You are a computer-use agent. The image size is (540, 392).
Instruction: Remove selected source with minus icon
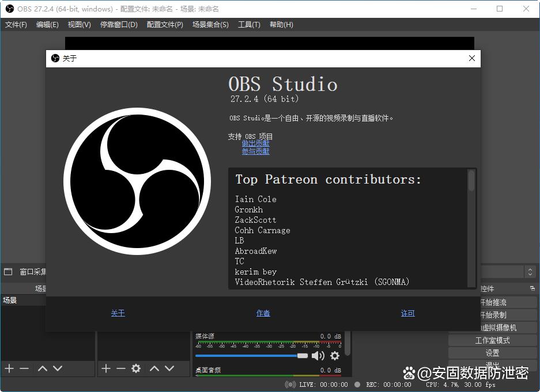click(x=121, y=368)
